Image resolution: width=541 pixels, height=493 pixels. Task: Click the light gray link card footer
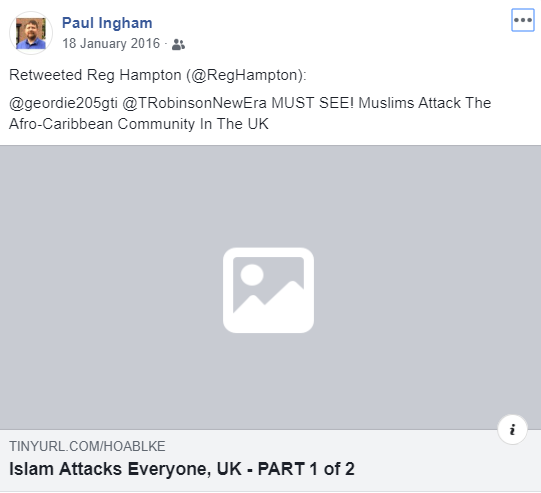[x=270, y=461]
